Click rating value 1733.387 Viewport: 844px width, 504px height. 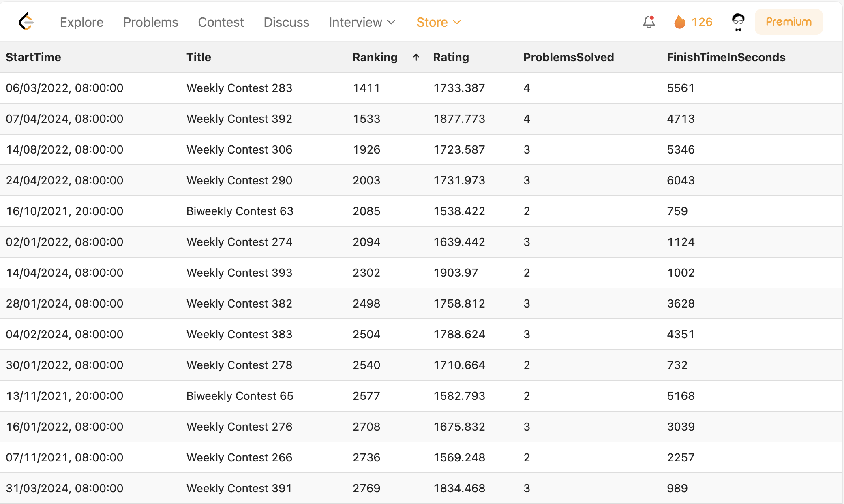pos(459,88)
